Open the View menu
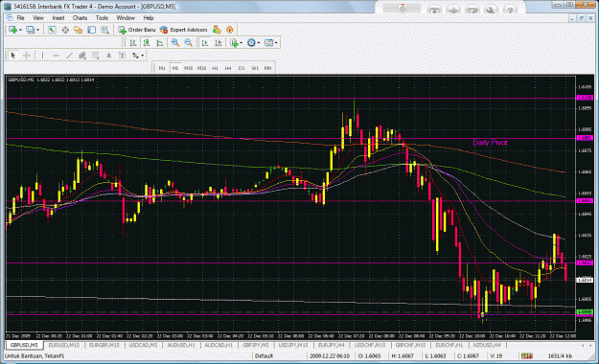 pyautogui.click(x=38, y=18)
